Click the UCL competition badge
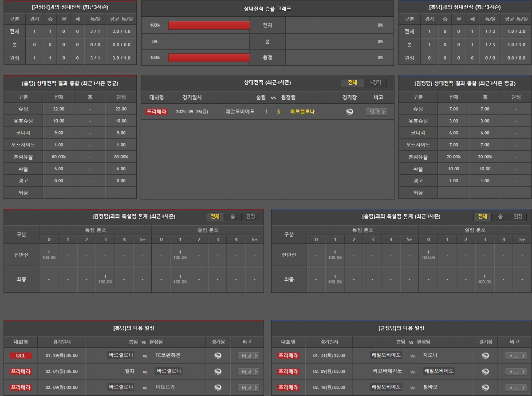The height and width of the screenshot is (396, 532). [21, 356]
